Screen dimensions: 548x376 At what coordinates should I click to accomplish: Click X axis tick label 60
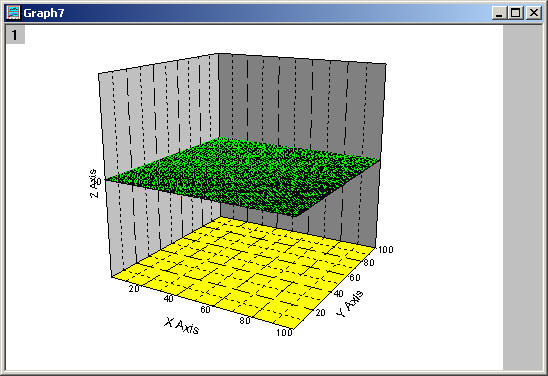coord(206,310)
